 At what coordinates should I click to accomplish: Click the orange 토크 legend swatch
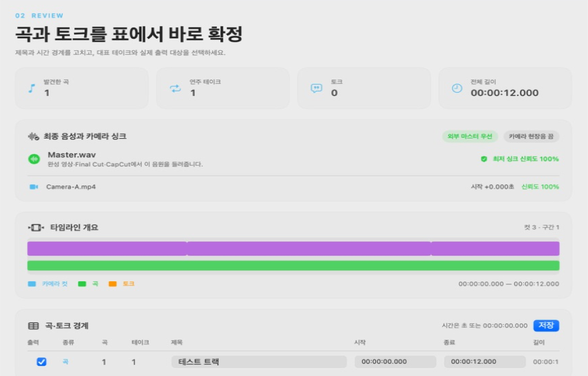(x=113, y=284)
